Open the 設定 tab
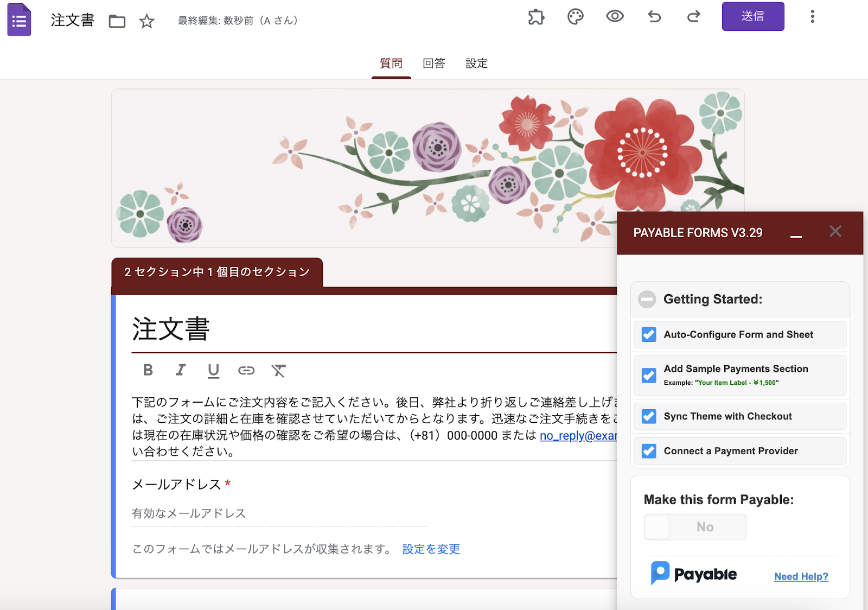The height and width of the screenshot is (610, 868). coord(477,63)
